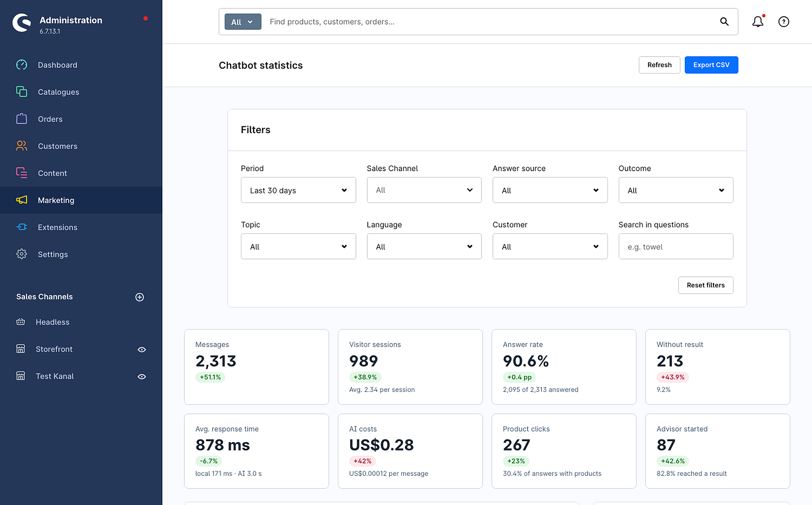Open the Extensions menu item
The height and width of the screenshot is (505, 812).
81,227
